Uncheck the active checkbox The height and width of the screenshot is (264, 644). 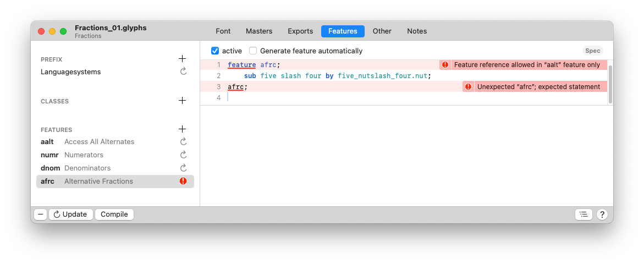pos(215,51)
